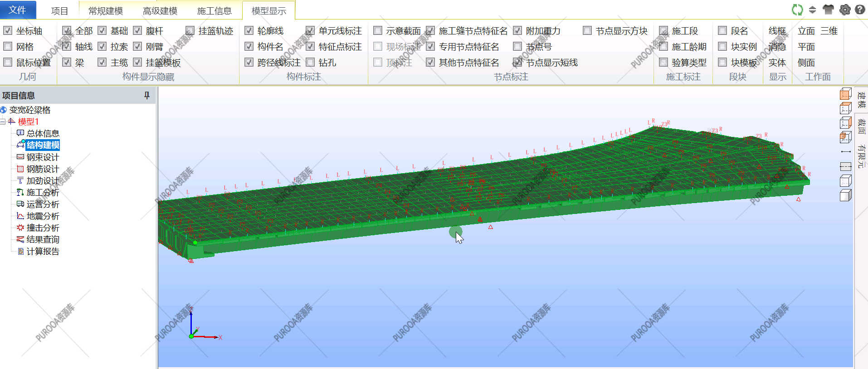Click the small nested-cube view icon
Image resolution: width=868 pixels, height=369 pixels.
click(x=845, y=137)
